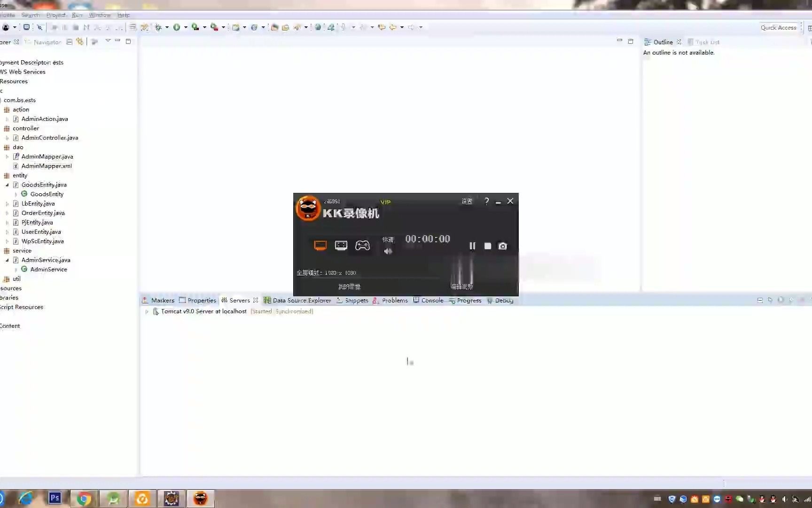Image resolution: width=812 pixels, height=508 pixels.
Task: Open the Project menu
Action: (x=56, y=15)
